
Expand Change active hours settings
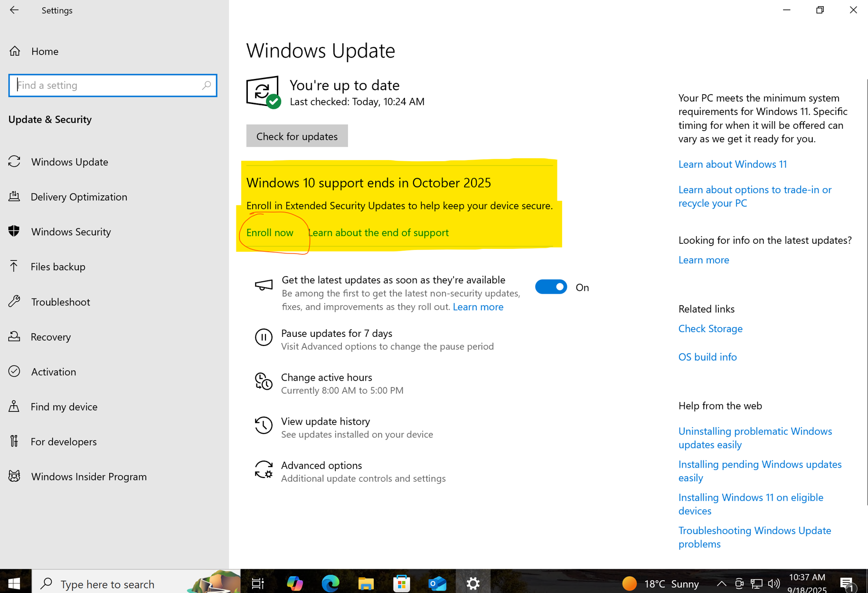(327, 377)
